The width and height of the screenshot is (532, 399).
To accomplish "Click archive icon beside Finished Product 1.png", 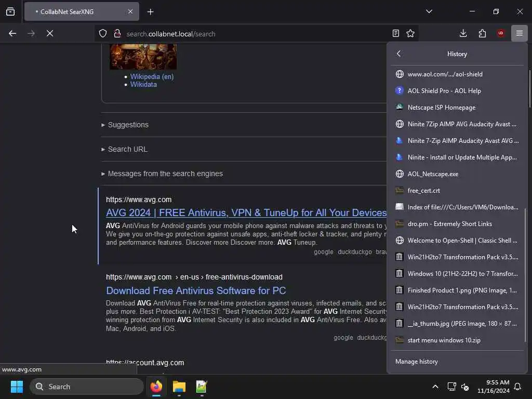I will 400,290.
